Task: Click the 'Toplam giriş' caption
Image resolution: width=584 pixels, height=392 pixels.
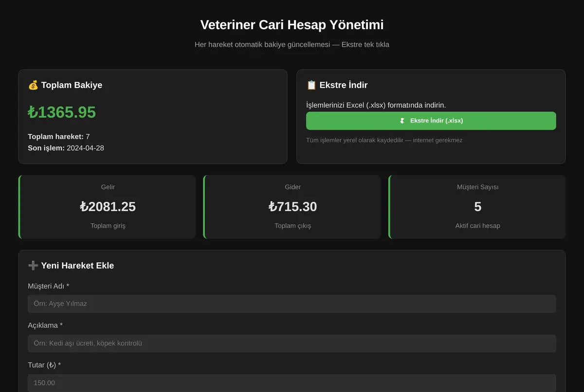Action: tap(108, 226)
